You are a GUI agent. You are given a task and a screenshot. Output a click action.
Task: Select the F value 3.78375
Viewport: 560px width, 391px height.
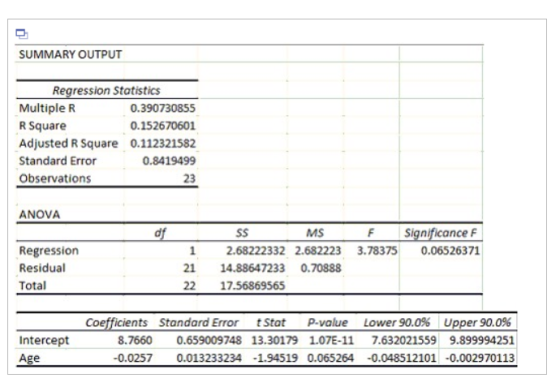click(x=377, y=250)
